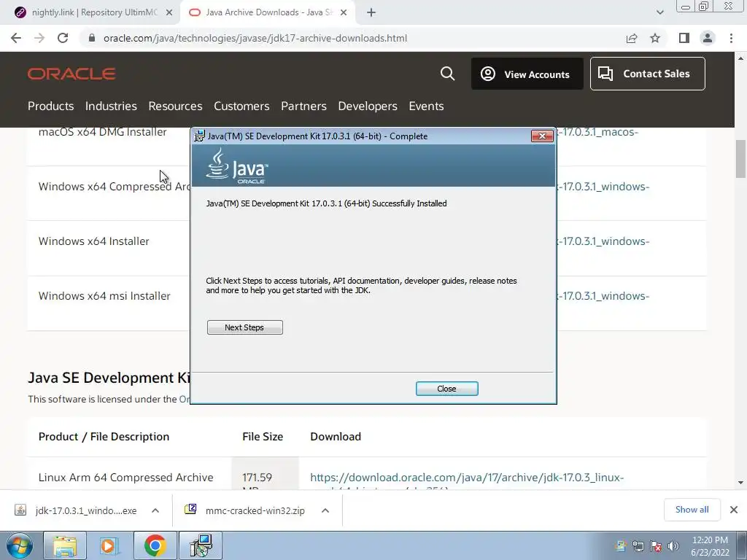Click the "171.59" file size cell

click(258, 477)
